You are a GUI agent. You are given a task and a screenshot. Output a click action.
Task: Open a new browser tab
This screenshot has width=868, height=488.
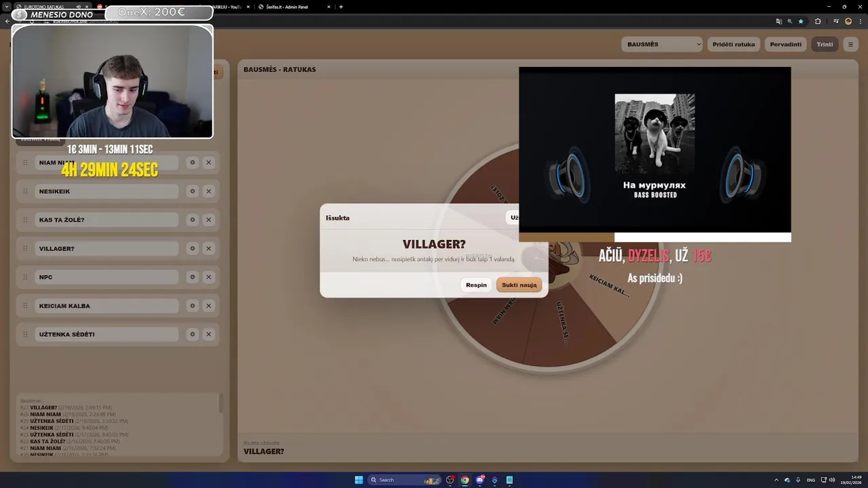coord(340,7)
